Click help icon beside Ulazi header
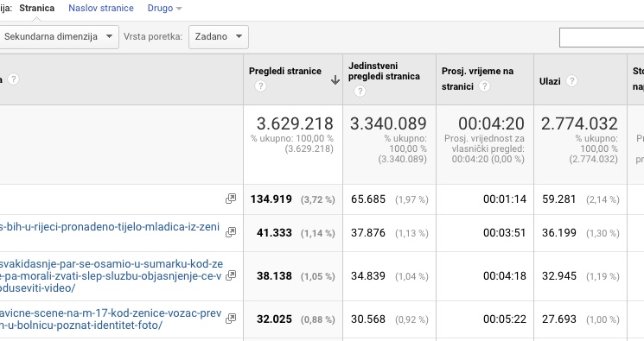Screen dimensions: 644x341 point(571,81)
